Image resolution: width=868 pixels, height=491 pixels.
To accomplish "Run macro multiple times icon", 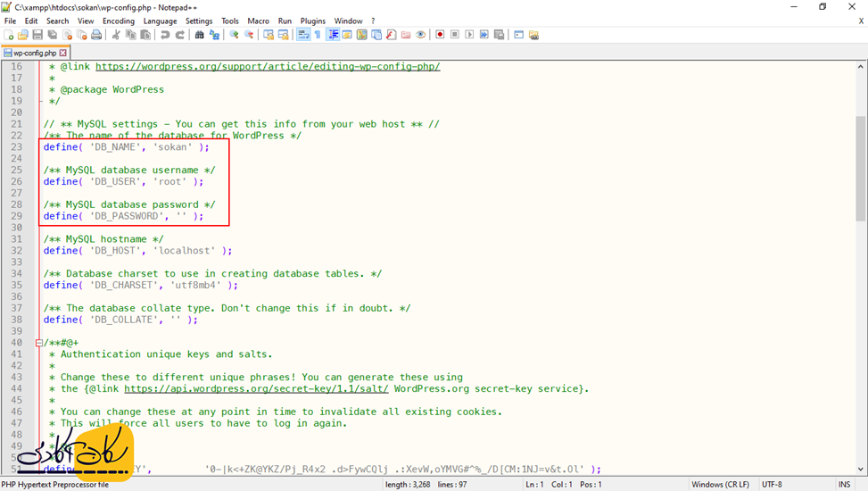I will (484, 35).
